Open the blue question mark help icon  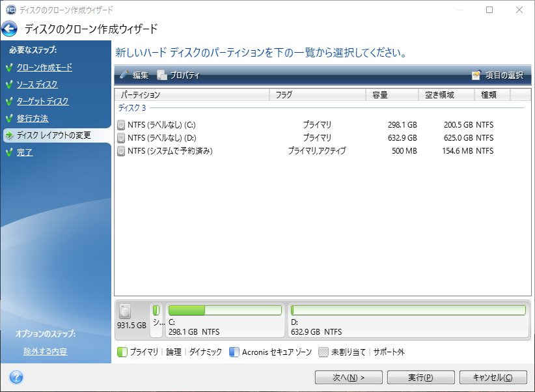(x=16, y=377)
